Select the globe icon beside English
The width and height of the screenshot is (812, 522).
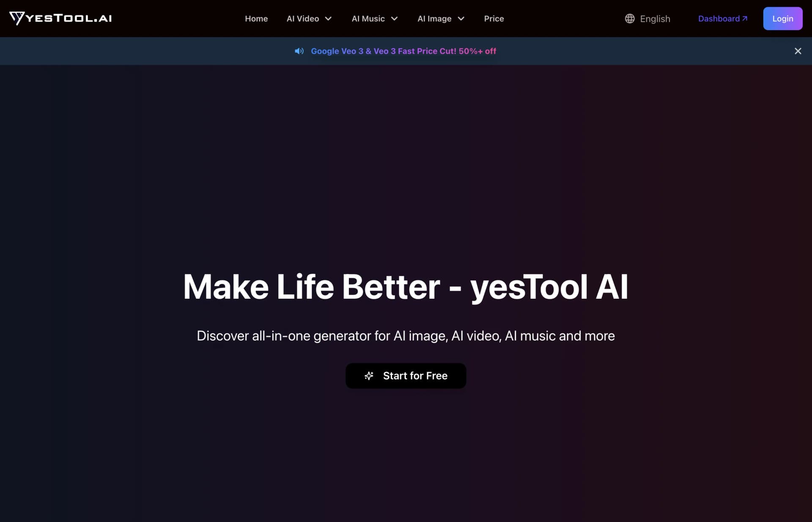(x=629, y=19)
